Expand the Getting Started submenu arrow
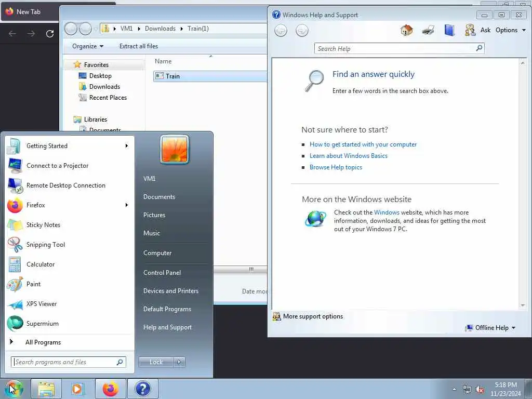The image size is (532, 399). (127, 146)
